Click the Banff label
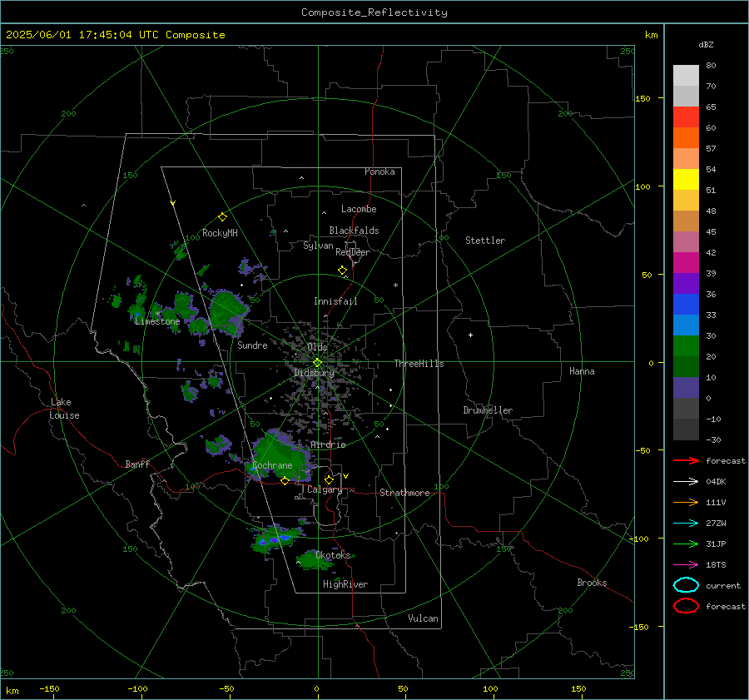Screen dimensions: 749x700 point(137,464)
